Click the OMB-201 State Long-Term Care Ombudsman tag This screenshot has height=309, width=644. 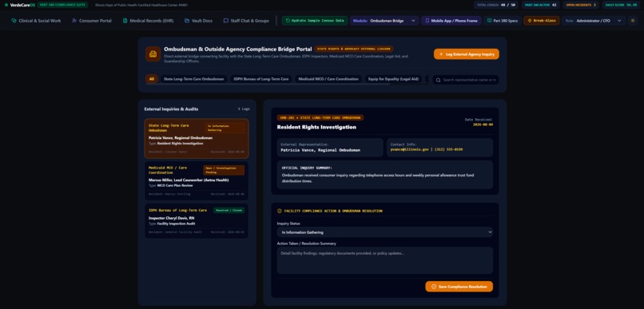pos(320,118)
